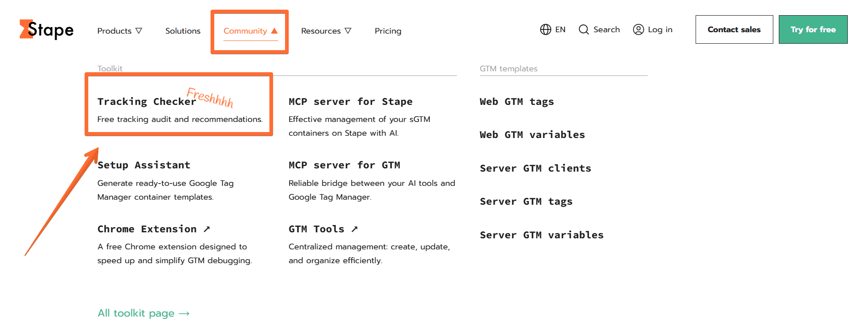Select the Community menu item
868x334 pixels.
tap(251, 31)
